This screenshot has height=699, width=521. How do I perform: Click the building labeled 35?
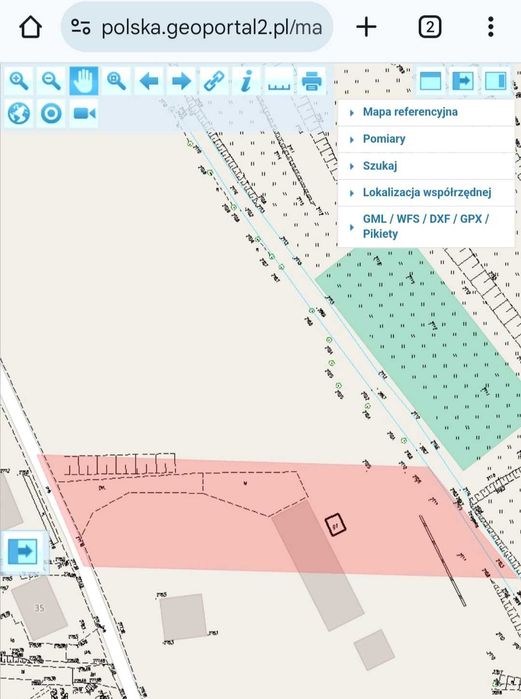click(x=39, y=607)
